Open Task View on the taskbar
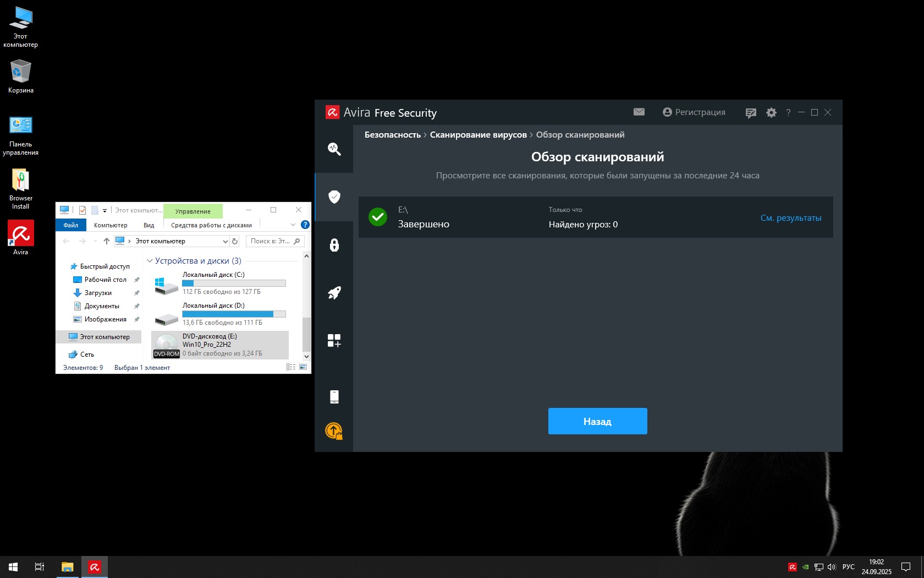 pos(40,567)
